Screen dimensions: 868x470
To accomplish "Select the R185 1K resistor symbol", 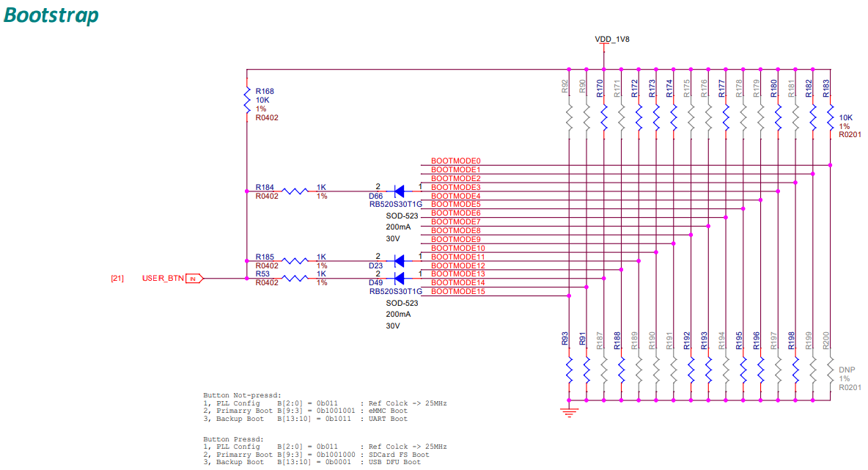I will [x=295, y=260].
